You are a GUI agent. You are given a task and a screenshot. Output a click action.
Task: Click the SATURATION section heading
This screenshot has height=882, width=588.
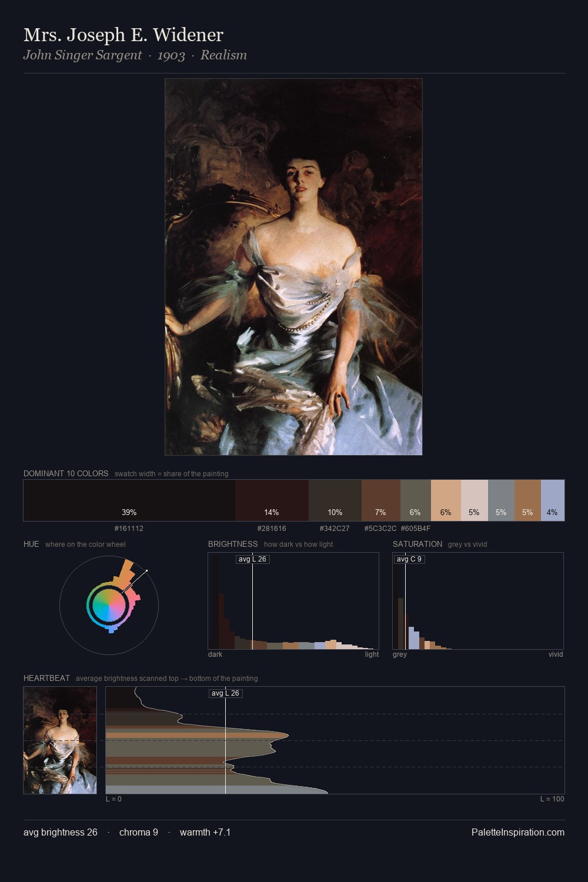point(417,544)
